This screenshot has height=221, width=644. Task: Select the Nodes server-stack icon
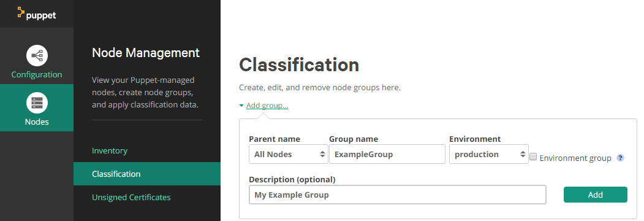coord(37,103)
